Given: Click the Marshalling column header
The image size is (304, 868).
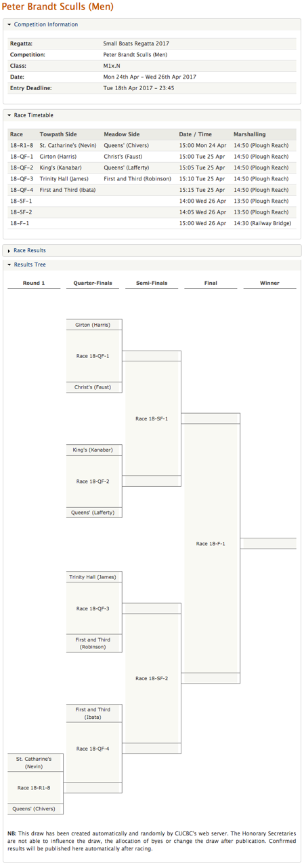Looking at the screenshot, I should point(249,134).
